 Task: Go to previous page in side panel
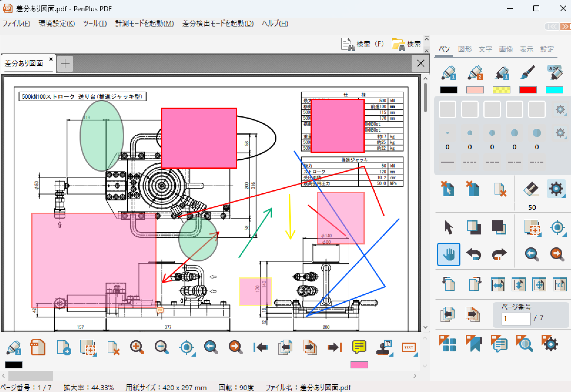[448, 314]
